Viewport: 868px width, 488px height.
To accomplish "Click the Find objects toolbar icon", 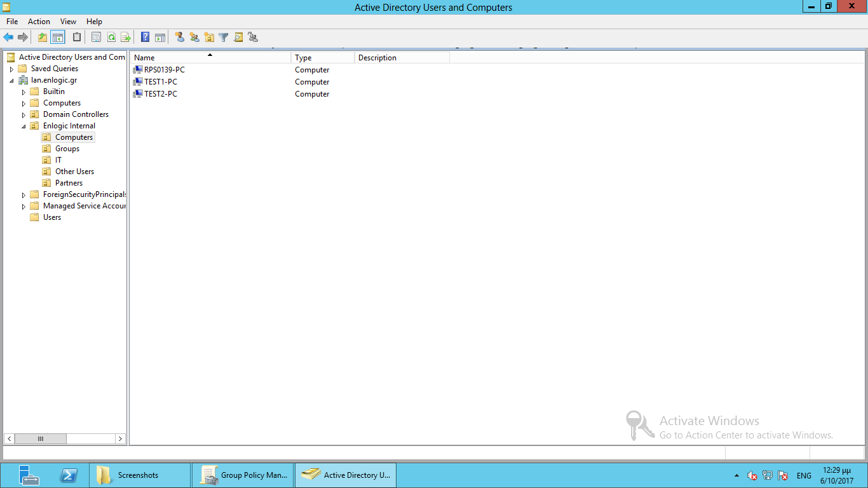I will click(x=238, y=37).
